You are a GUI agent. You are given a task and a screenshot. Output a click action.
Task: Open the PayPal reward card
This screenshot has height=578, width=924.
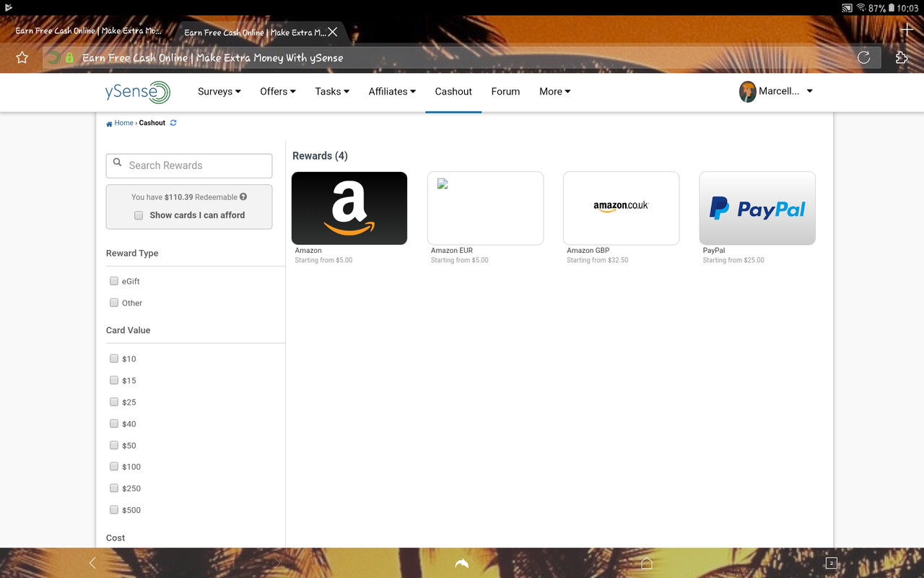[x=757, y=208]
